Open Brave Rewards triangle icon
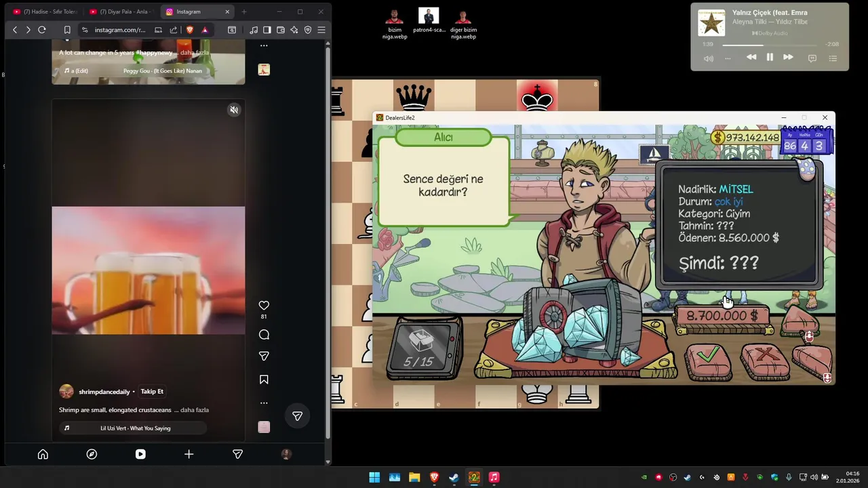868x488 pixels. [205, 30]
